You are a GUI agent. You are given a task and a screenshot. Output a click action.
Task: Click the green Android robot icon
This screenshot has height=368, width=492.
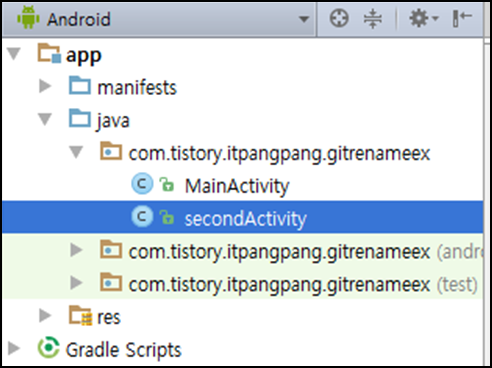coord(28,18)
